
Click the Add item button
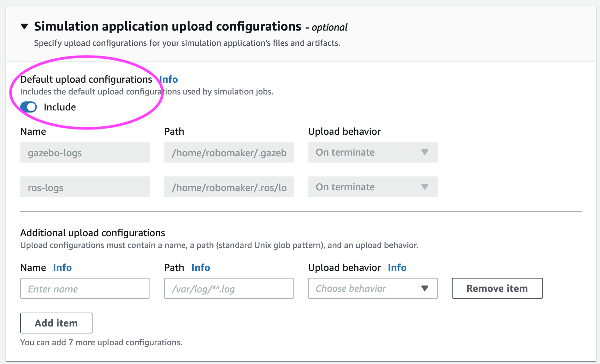click(x=56, y=323)
